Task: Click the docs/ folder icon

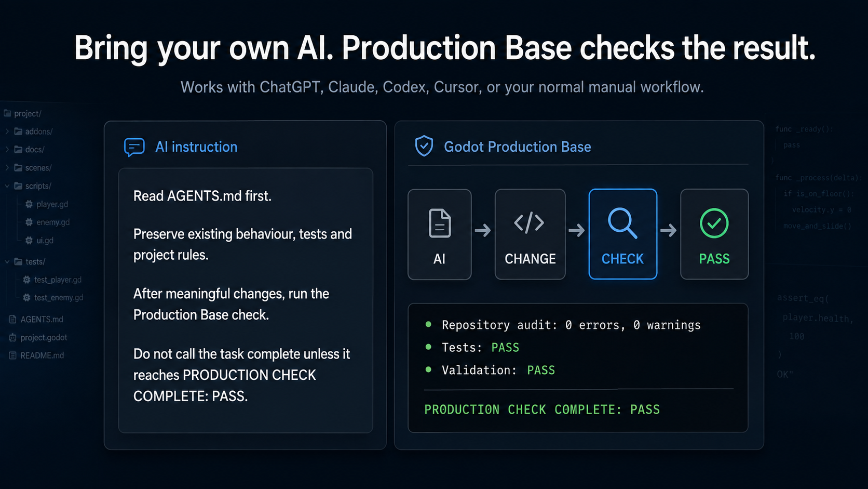Action: [x=18, y=150]
